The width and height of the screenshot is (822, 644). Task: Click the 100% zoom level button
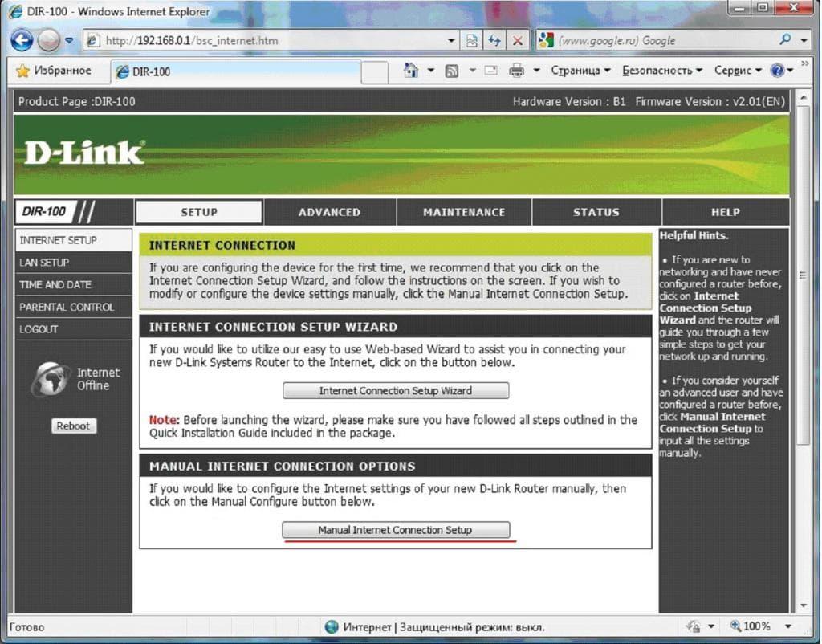[x=751, y=626]
